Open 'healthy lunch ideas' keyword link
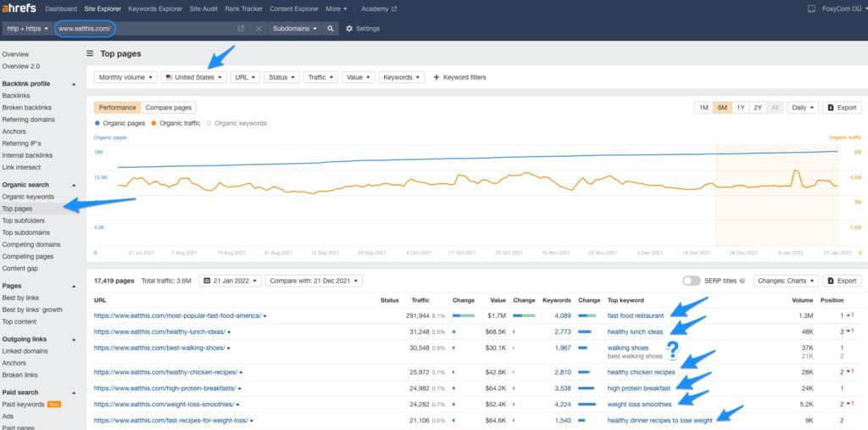The image size is (868, 430). tap(635, 332)
